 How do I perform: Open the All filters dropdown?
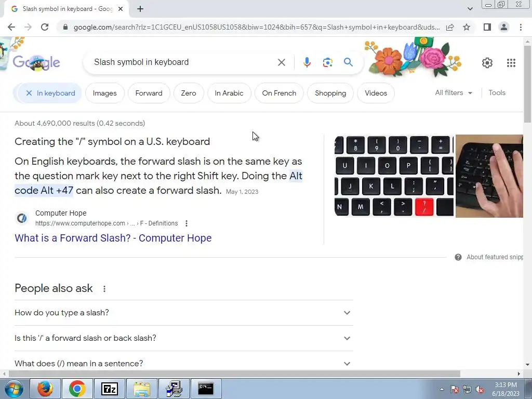[454, 92]
